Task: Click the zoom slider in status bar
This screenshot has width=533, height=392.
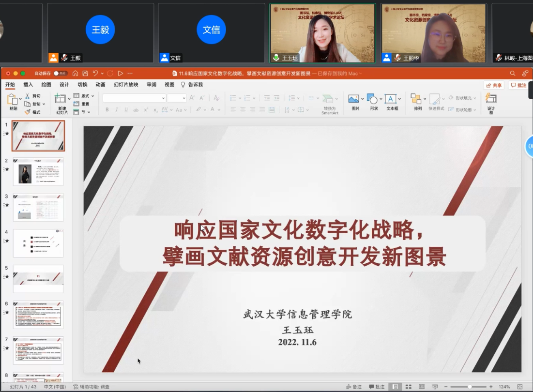Action: point(470,387)
